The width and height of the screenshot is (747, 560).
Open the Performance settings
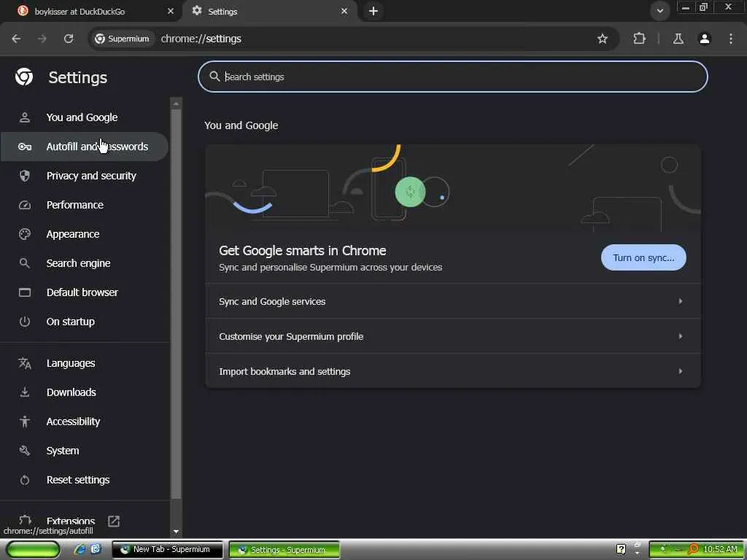tap(85, 205)
